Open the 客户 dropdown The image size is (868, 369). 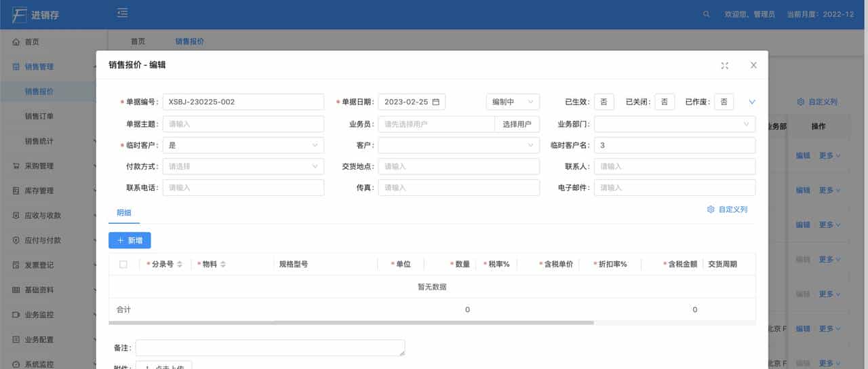pyautogui.click(x=459, y=145)
